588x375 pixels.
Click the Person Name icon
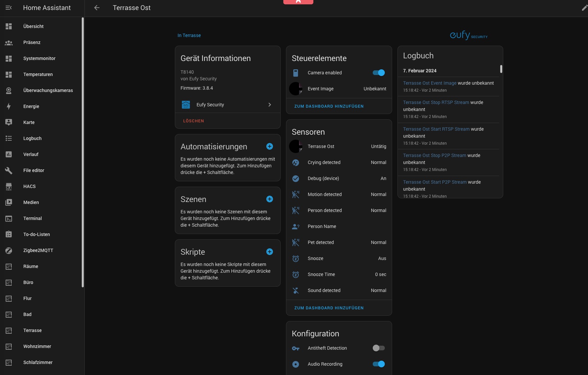[x=296, y=226]
